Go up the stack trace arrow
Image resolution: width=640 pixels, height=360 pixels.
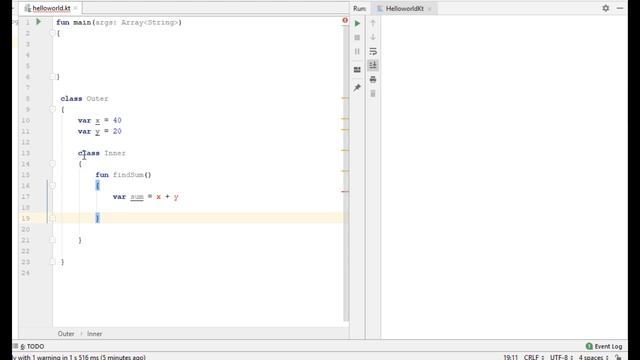click(x=373, y=23)
